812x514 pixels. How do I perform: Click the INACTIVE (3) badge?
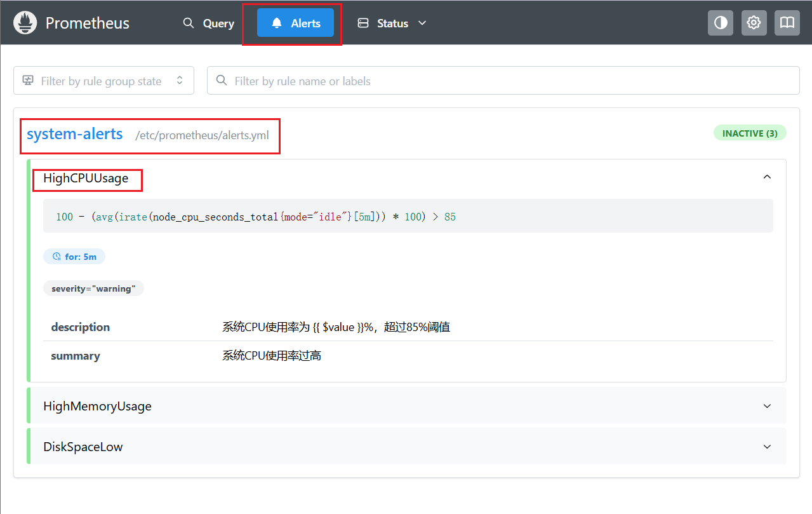pos(750,133)
